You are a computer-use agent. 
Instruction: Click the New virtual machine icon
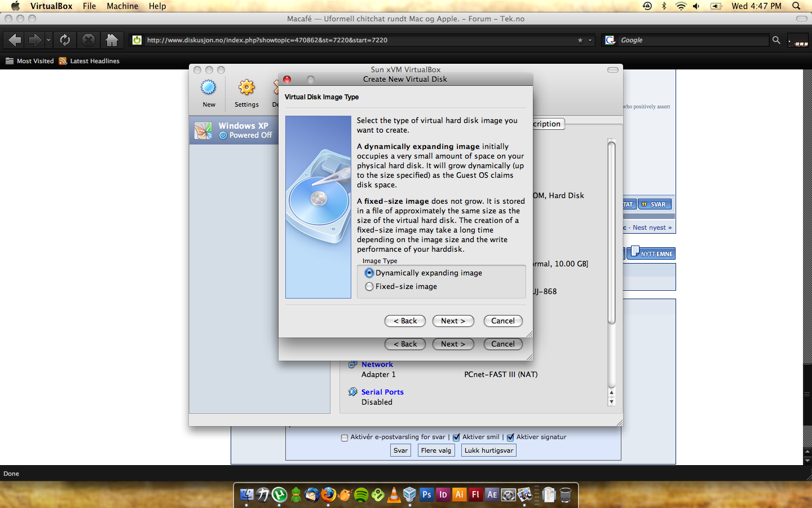coord(209,87)
